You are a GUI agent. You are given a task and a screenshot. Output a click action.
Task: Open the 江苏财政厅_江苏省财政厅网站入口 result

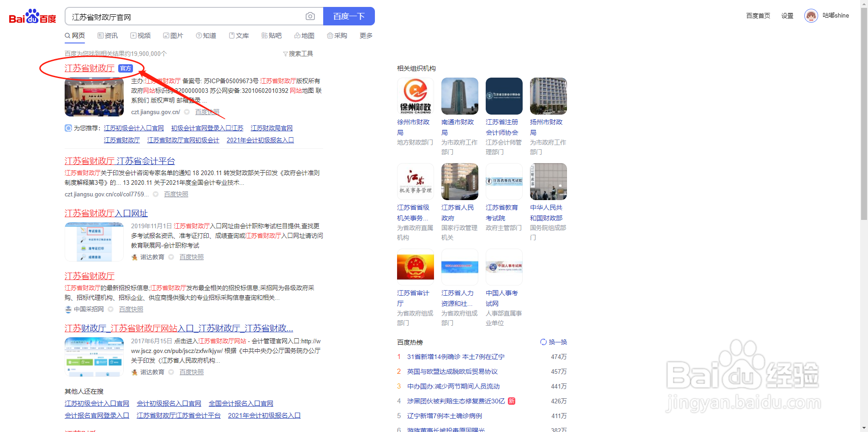[x=179, y=329]
